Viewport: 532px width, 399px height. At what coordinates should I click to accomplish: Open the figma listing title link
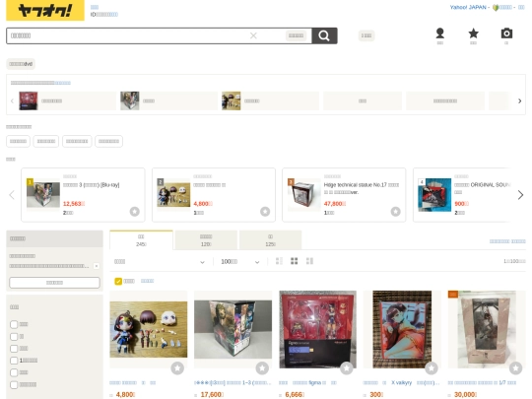(307, 382)
